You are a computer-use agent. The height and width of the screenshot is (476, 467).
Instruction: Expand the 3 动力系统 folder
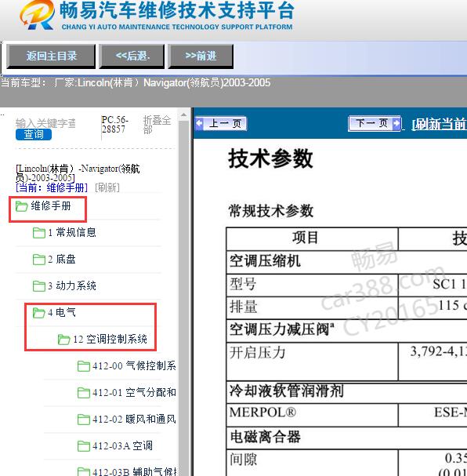(72, 286)
